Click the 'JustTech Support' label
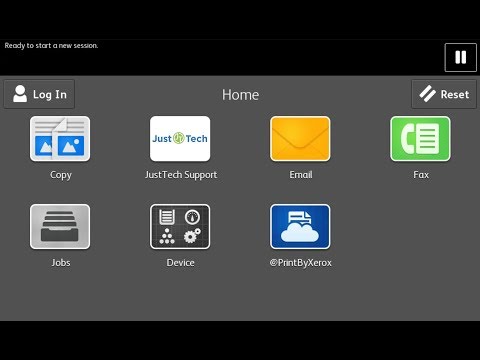 point(181,175)
